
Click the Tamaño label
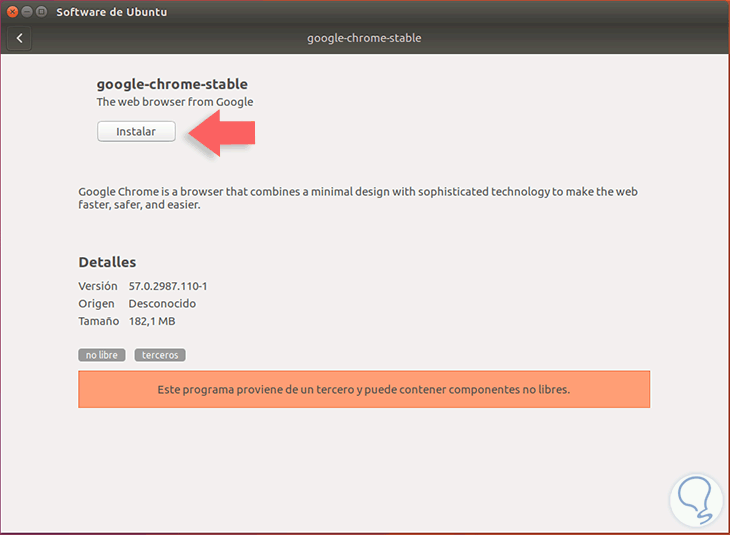click(99, 321)
